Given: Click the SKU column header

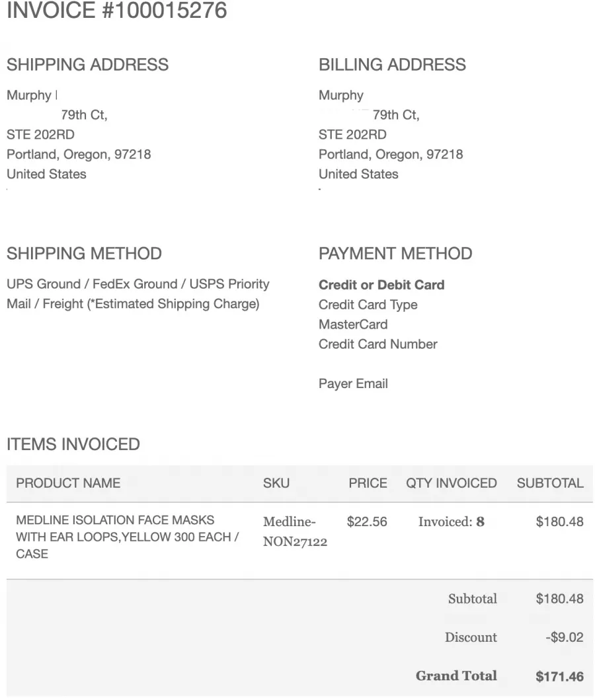Looking at the screenshot, I should [276, 483].
